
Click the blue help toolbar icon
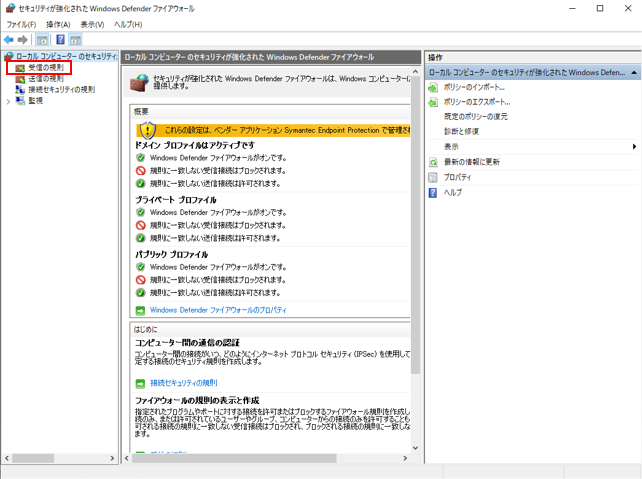60,39
